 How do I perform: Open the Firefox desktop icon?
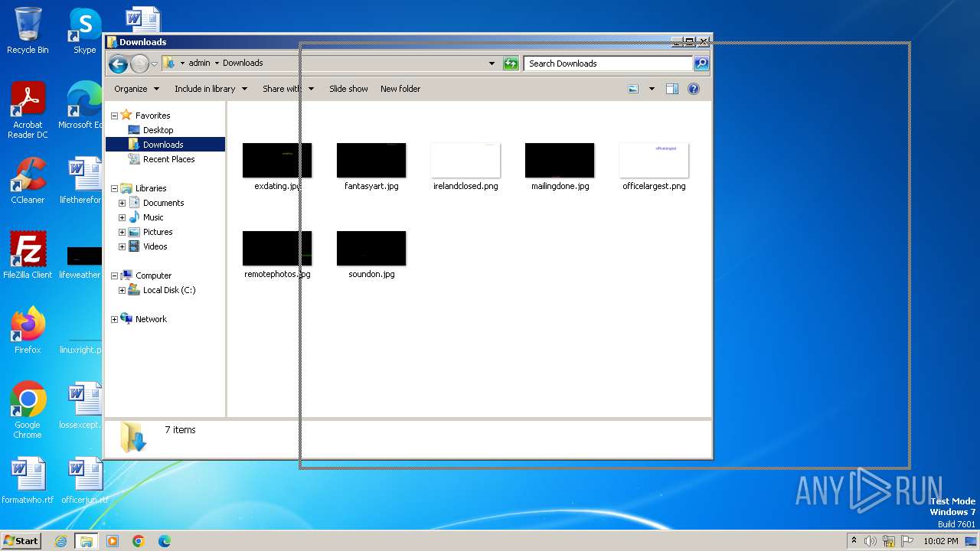pyautogui.click(x=28, y=330)
